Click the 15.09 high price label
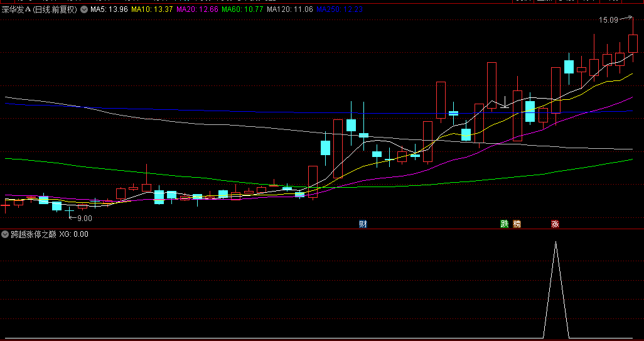The image size is (644, 341). 608,19
